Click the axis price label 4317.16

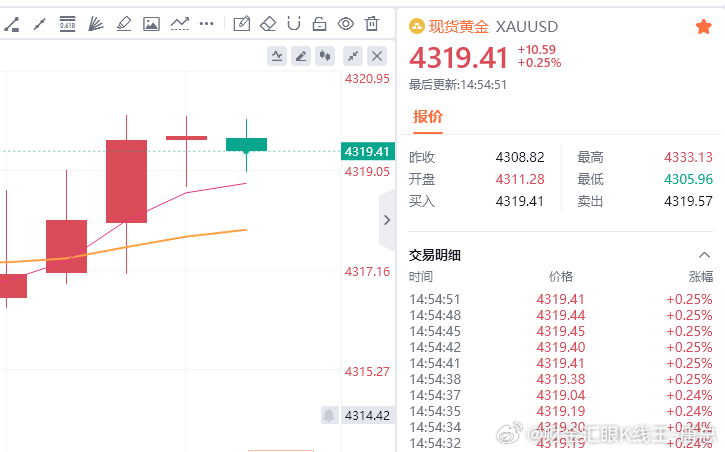click(x=367, y=271)
